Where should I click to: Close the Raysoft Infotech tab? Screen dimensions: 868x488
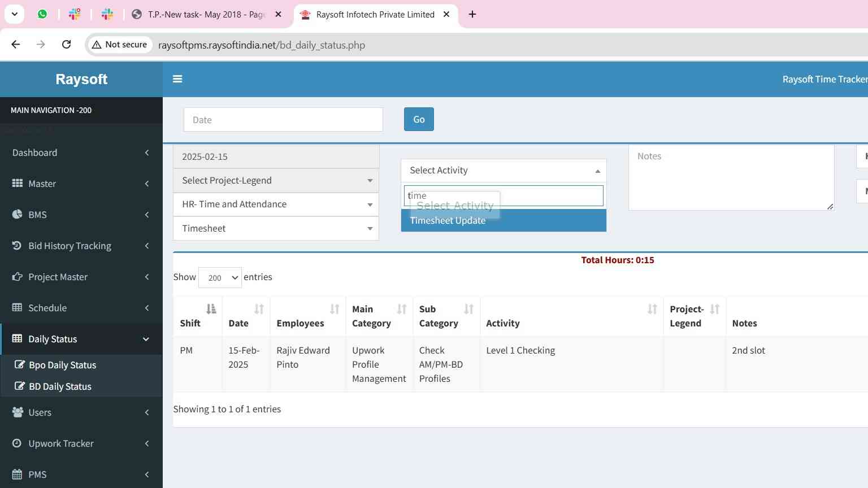point(446,14)
